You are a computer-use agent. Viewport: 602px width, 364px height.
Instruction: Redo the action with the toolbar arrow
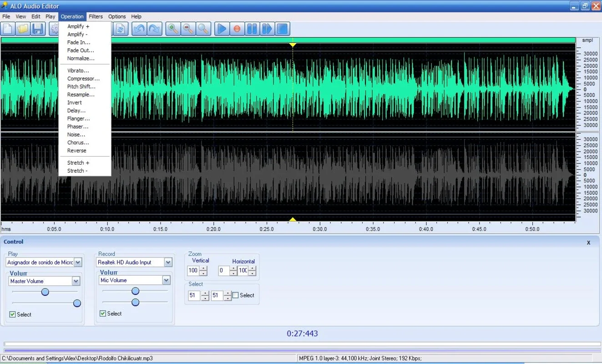tap(155, 29)
